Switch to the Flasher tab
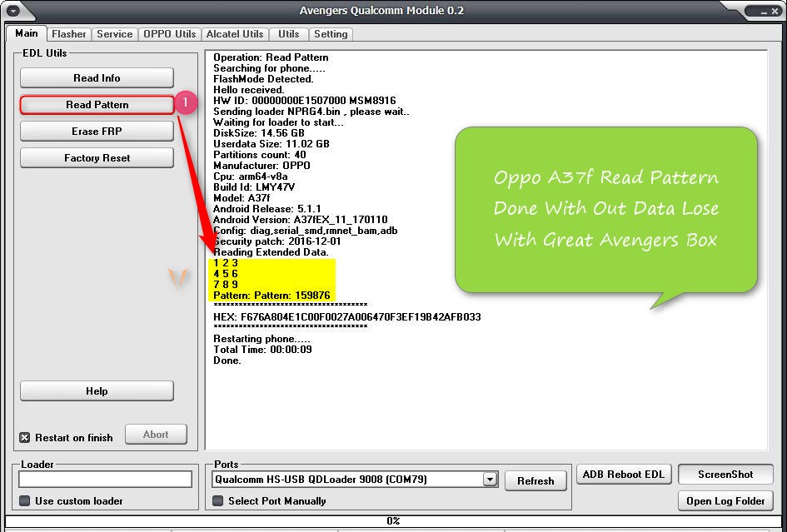Screen dimensions: 787x532 [x=68, y=34]
